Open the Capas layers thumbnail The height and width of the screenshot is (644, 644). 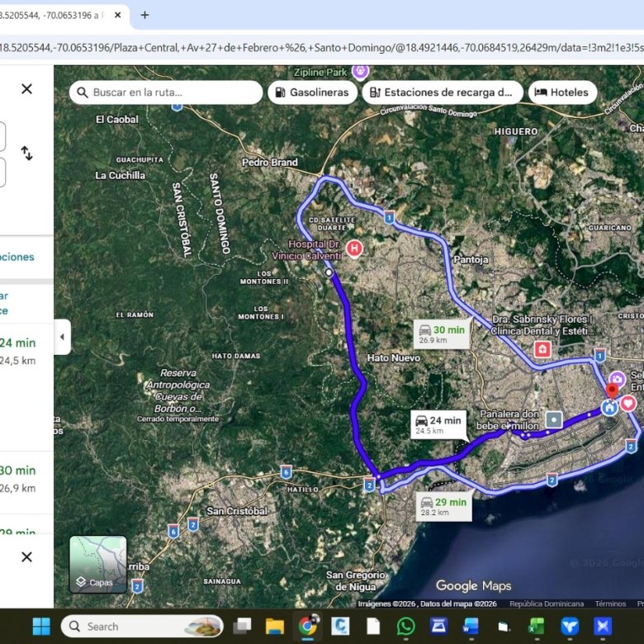97,564
